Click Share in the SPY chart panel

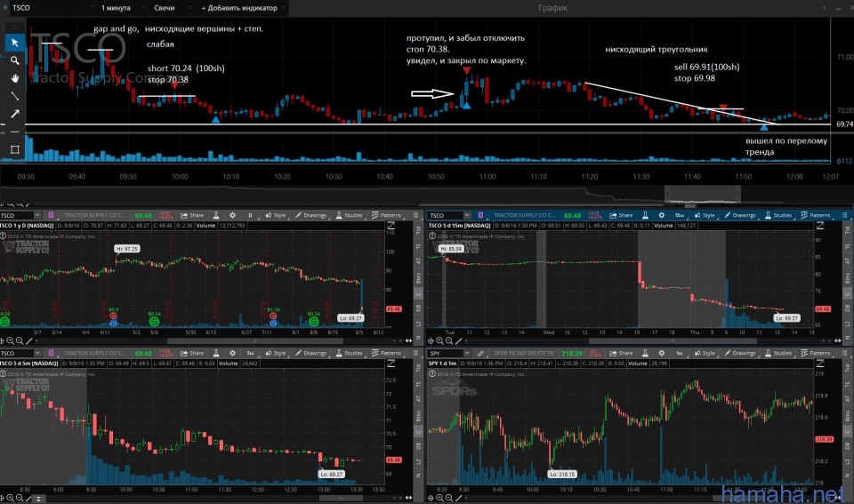point(622,353)
